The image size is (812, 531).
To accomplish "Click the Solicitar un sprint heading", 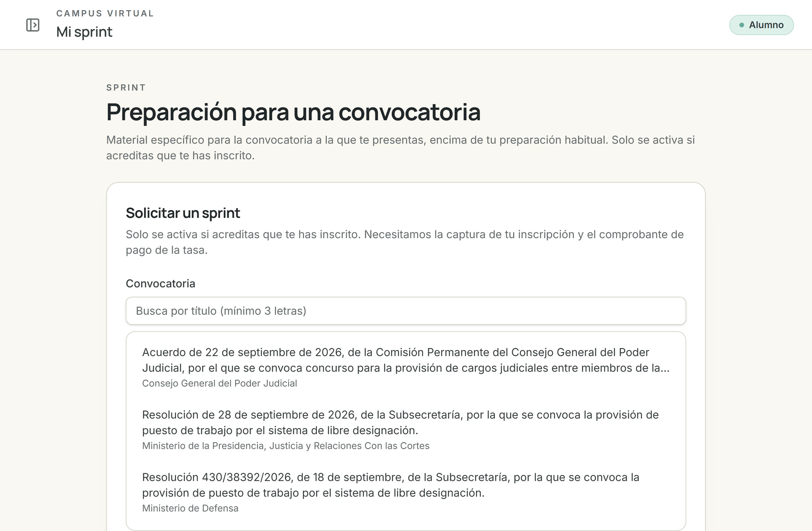I will tap(183, 213).
